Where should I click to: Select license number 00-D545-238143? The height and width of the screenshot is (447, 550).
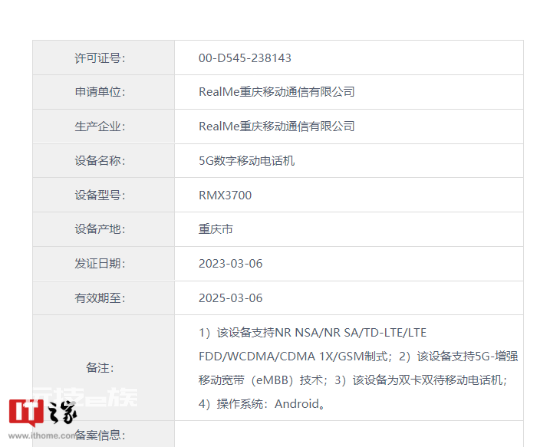pos(245,58)
